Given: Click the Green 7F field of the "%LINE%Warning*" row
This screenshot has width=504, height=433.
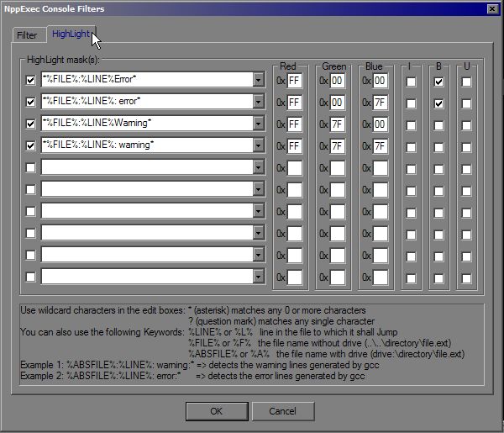Looking at the screenshot, I should click(x=338, y=124).
